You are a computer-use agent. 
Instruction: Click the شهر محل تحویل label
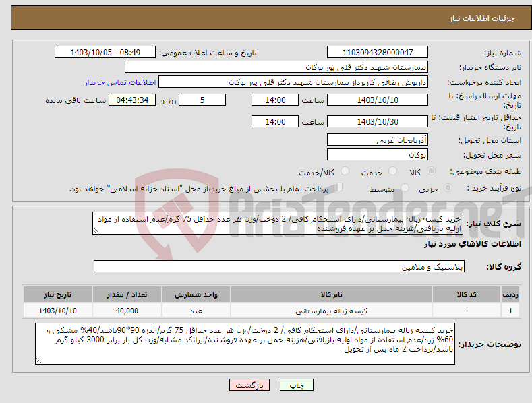click(492, 156)
